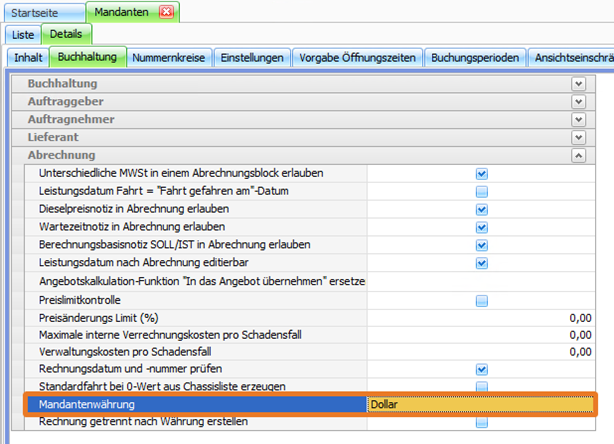This screenshot has width=614, height=444.
Task: Enable Leistungsdatum Fahrt checkbox
Action: (x=481, y=192)
